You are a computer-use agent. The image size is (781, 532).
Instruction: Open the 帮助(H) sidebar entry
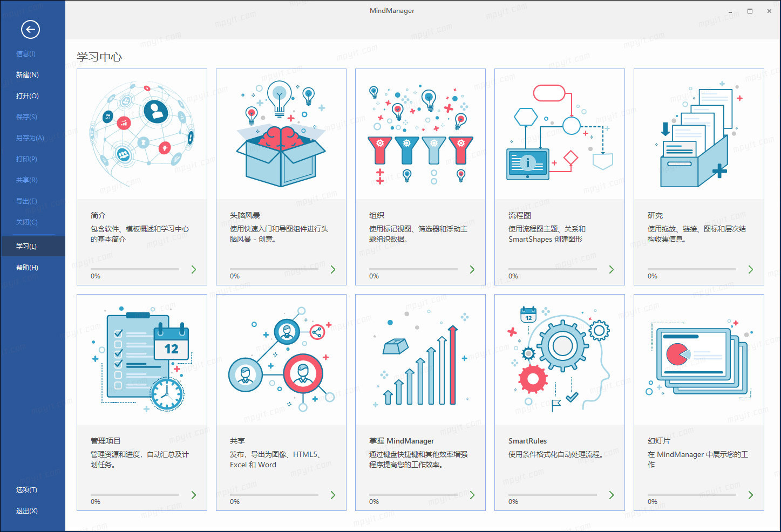[x=27, y=267]
